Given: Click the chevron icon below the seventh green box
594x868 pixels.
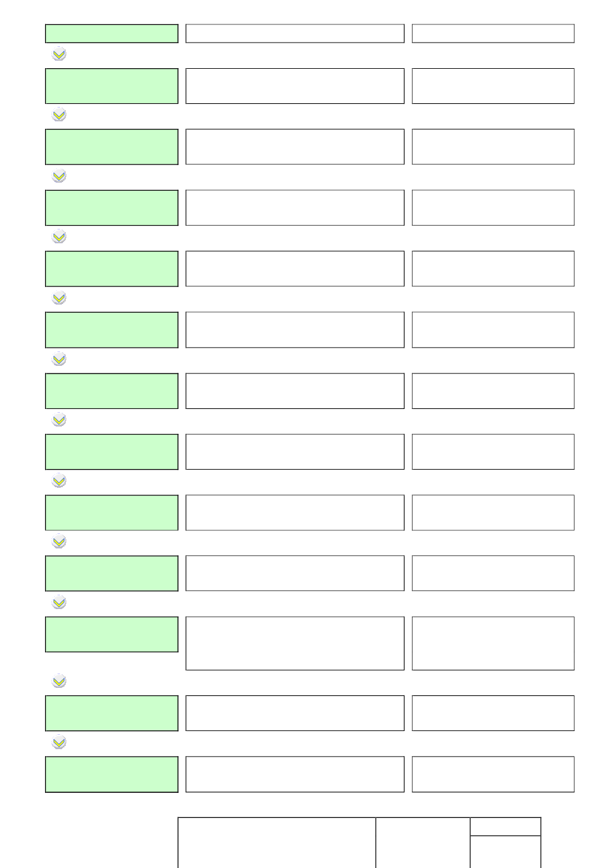Looking at the screenshot, I should (x=59, y=420).
